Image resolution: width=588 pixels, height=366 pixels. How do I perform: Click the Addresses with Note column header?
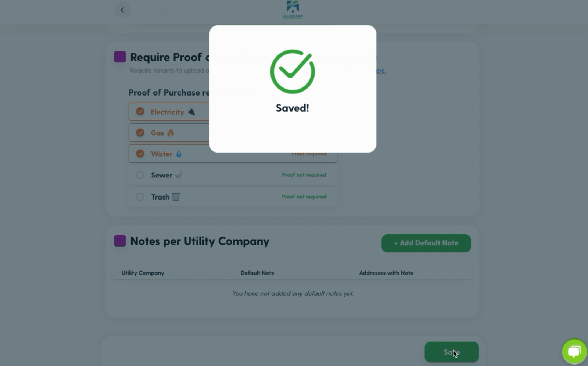[x=386, y=273]
